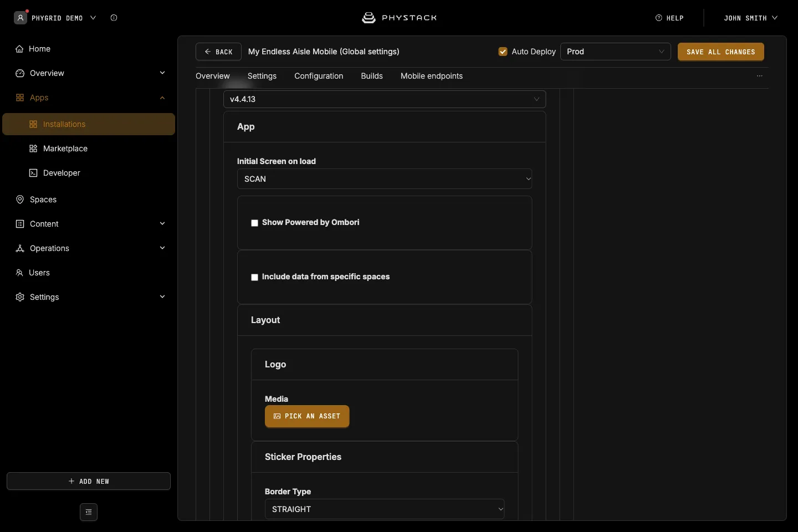Click the Overview gauge icon in sidebar
The image size is (798, 532).
coord(20,73)
